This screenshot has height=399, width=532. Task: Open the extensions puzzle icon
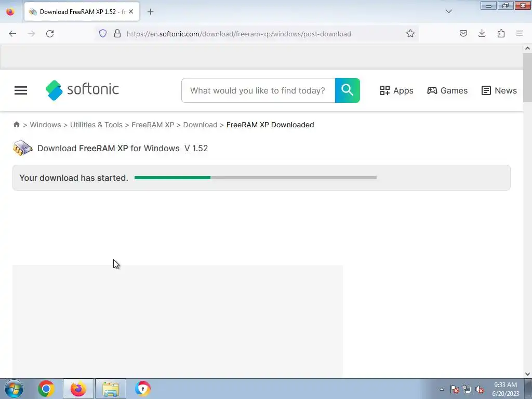click(x=501, y=33)
